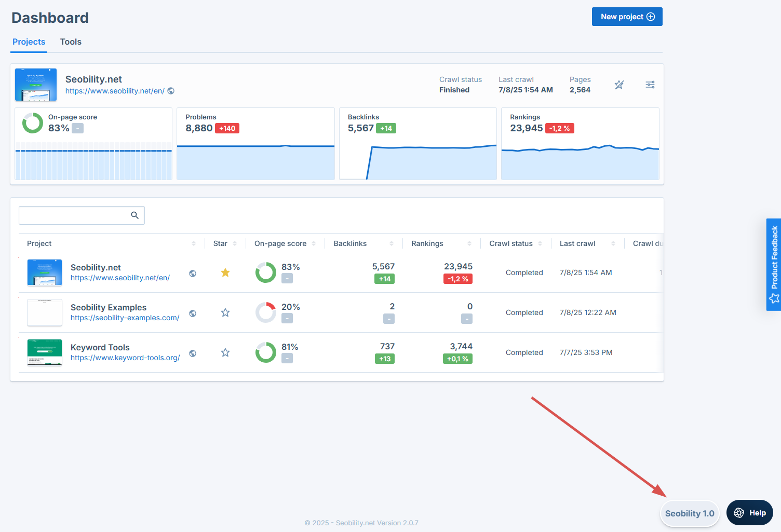Viewport: 781px width, 532px height.
Task: Click the unpin icon on Seobility.net card
Action: click(x=619, y=85)
